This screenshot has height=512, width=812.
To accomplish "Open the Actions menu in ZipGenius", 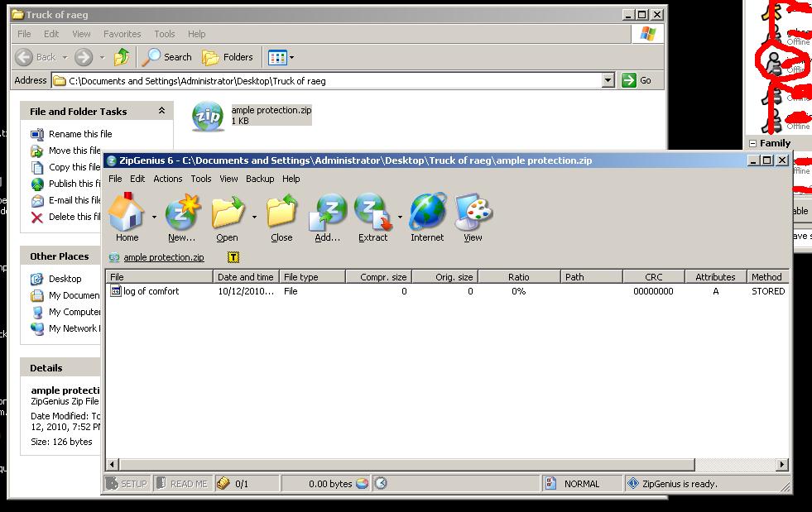I will (167, 179).
